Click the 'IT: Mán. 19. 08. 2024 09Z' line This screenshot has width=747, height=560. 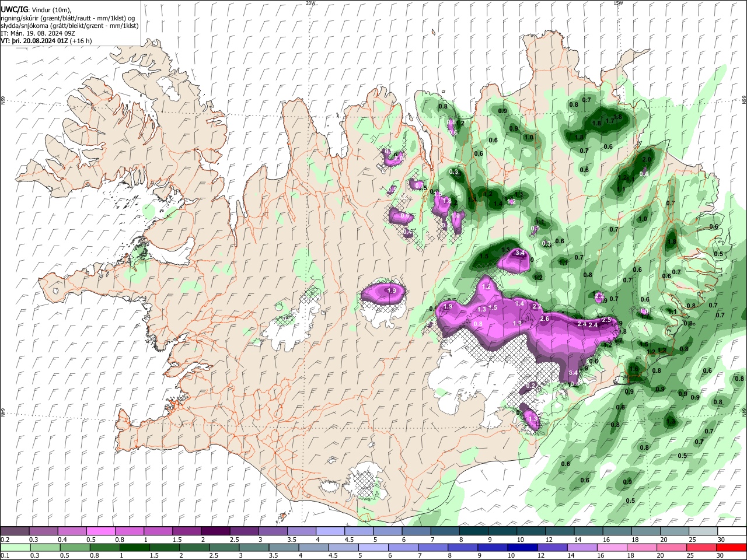pos(37,34)
